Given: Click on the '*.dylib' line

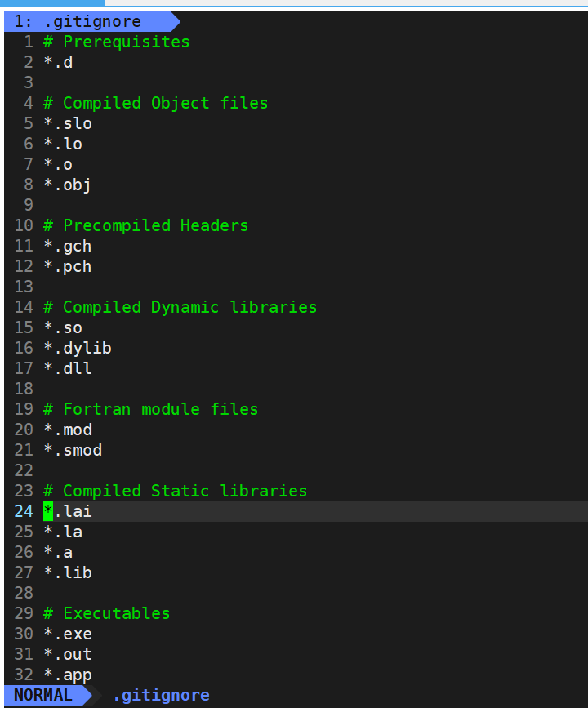Looking at the screenshot, I should tap(77, 348).
